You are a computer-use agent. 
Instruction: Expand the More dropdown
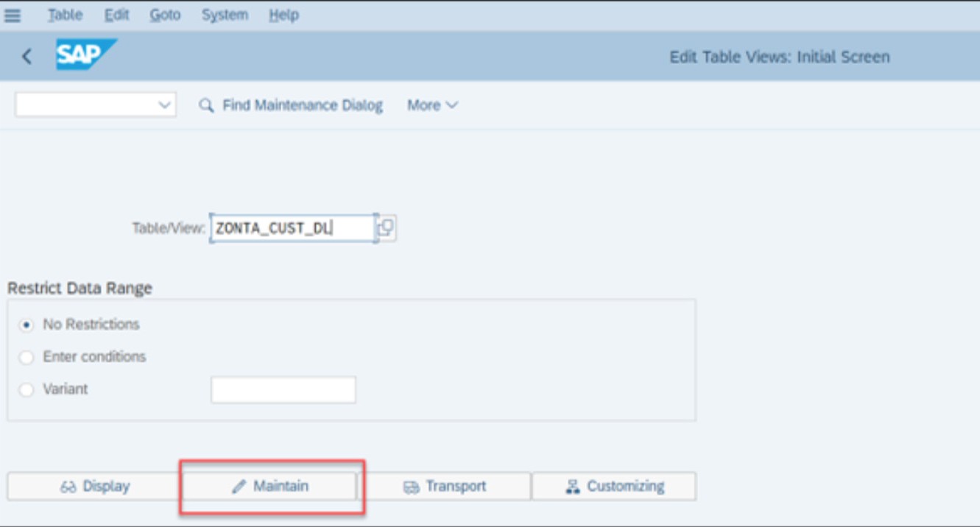point(432,105)
